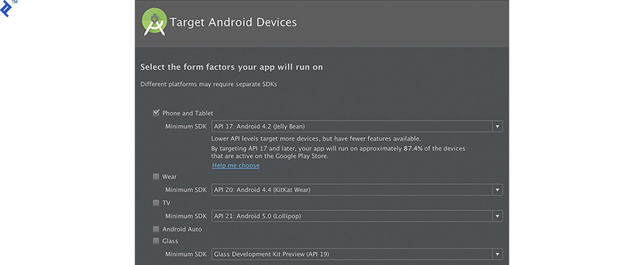The height and width of the screenshot is (265, 644).
Task: Check the Android Auto option
Action: [x=156, y=229]
